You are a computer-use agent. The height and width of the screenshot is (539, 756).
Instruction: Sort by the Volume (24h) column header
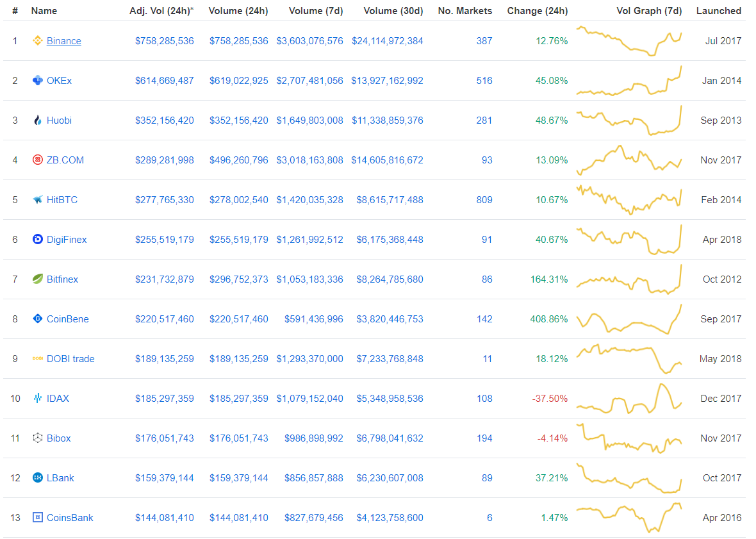pos(238,11)
